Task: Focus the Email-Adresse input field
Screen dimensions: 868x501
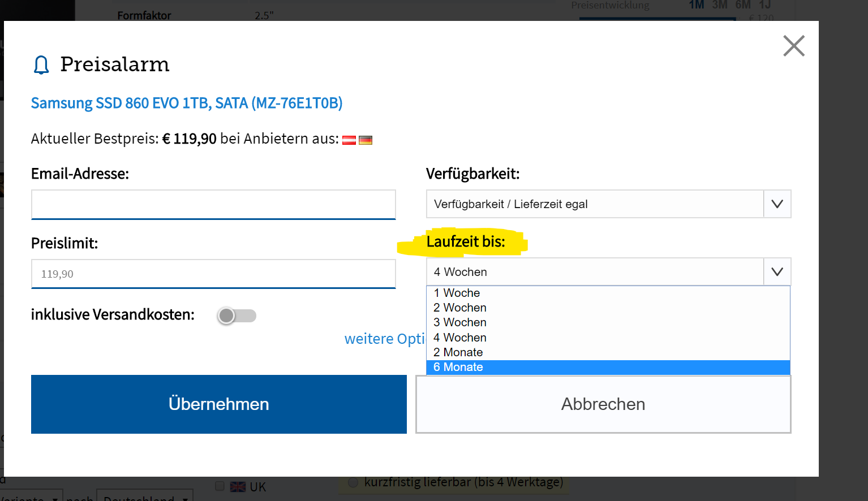Action: [213, 204]
